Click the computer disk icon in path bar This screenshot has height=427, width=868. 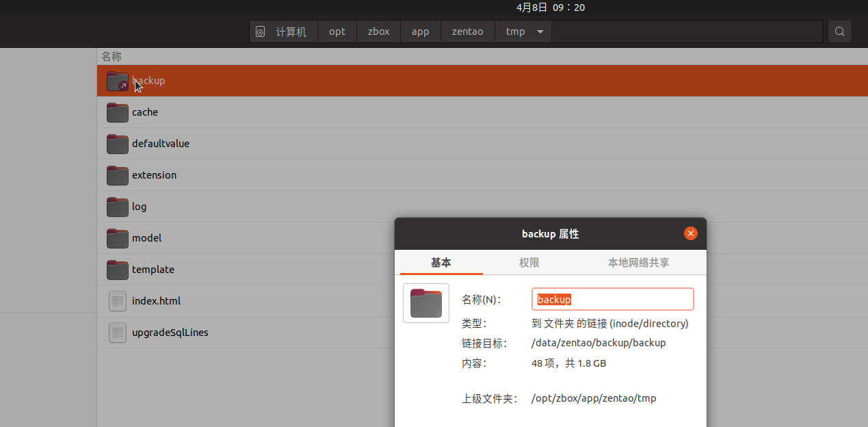click(260, 31)
